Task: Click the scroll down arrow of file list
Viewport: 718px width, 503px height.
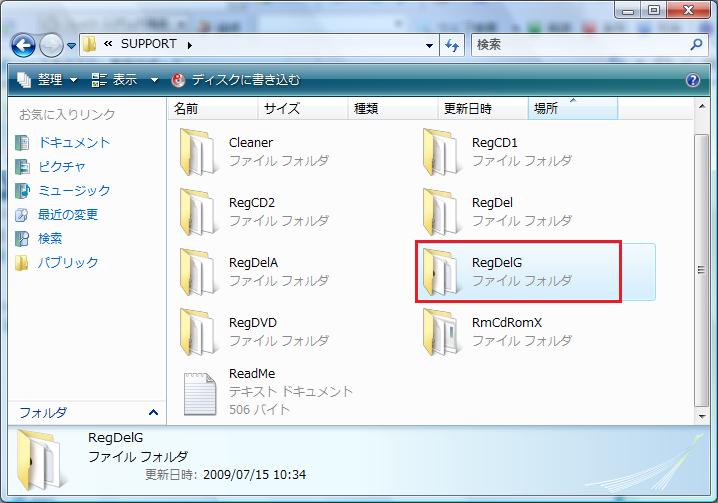Action: [702, 416]
